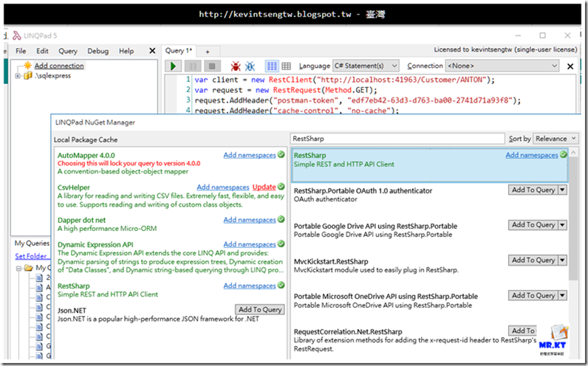Add MvcKickstart.RestSharp to query

pos(533,260)
